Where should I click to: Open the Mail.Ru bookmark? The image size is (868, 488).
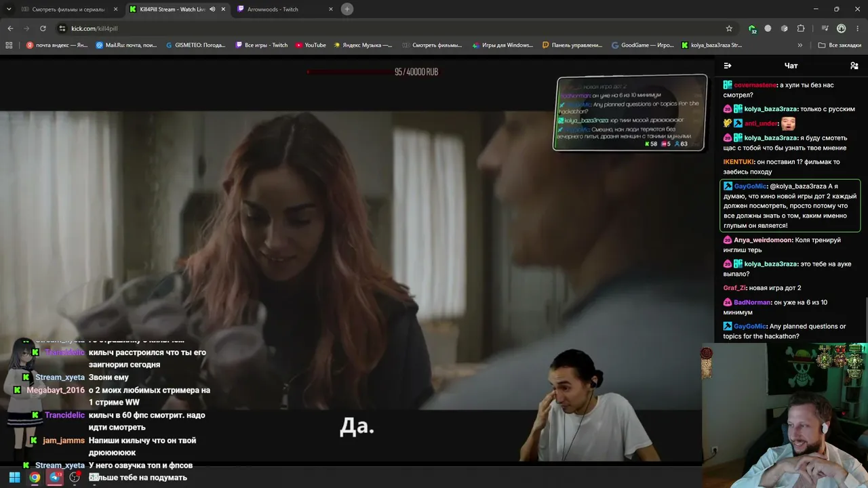[127, 45]
